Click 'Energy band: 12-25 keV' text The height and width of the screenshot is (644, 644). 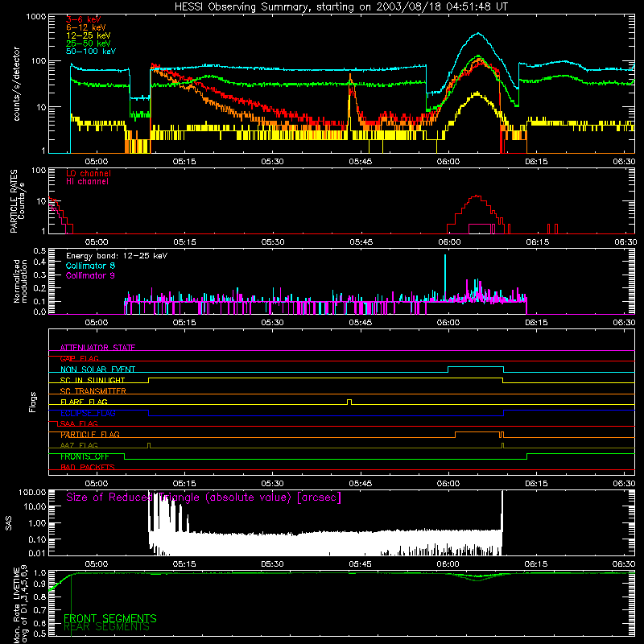tap(117, 256)
